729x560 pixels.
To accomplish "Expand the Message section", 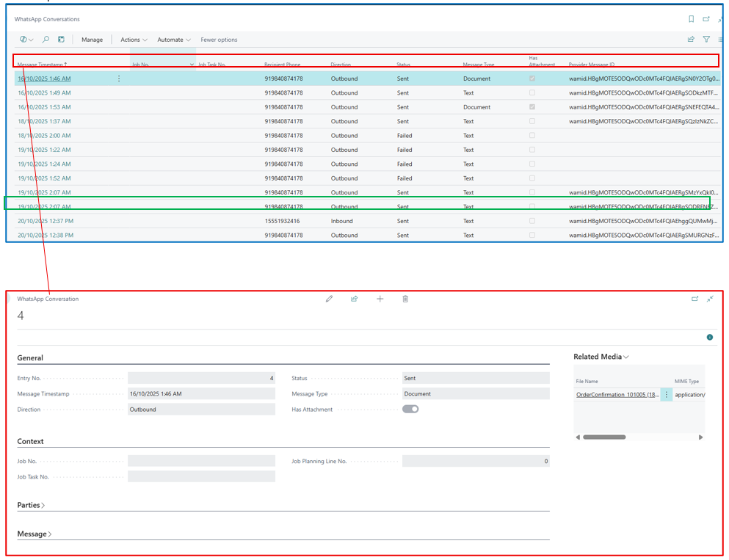I will coord(35,534).
